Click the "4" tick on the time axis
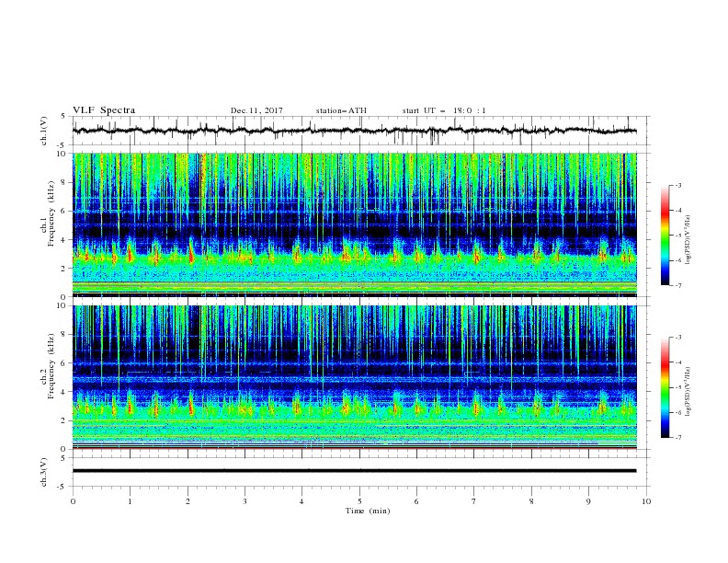This screenshot has width=728, height=563. 301,501
